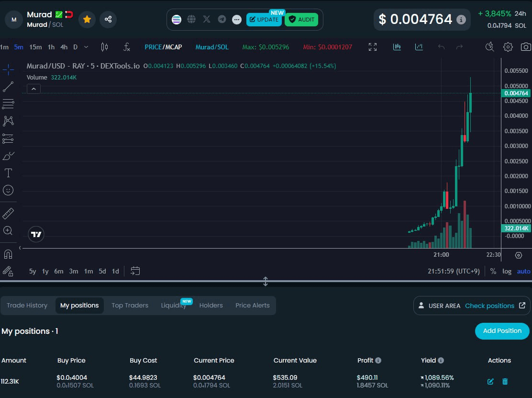This screenshot has height=398, width=532.
Task: Click the Add Position button
Action: (502, 331)
